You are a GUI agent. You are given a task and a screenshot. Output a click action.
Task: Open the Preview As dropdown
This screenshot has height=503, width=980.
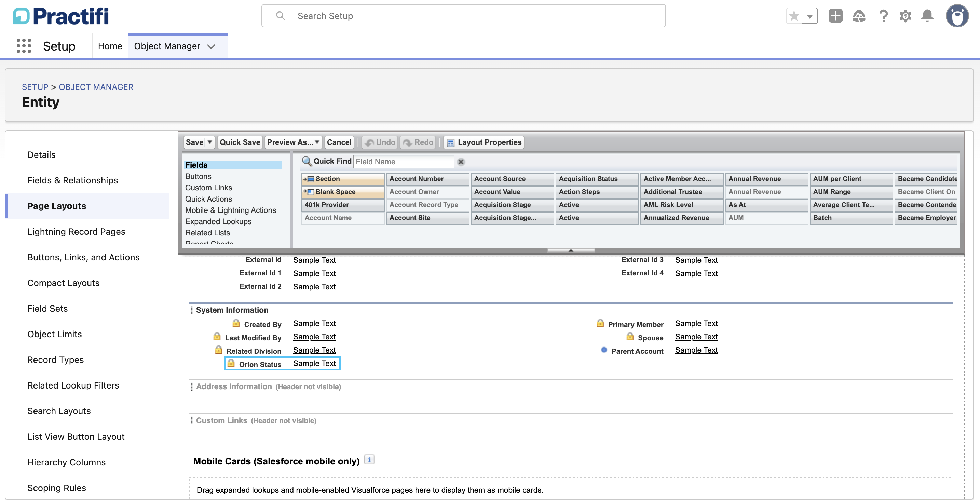coord(293,142)
